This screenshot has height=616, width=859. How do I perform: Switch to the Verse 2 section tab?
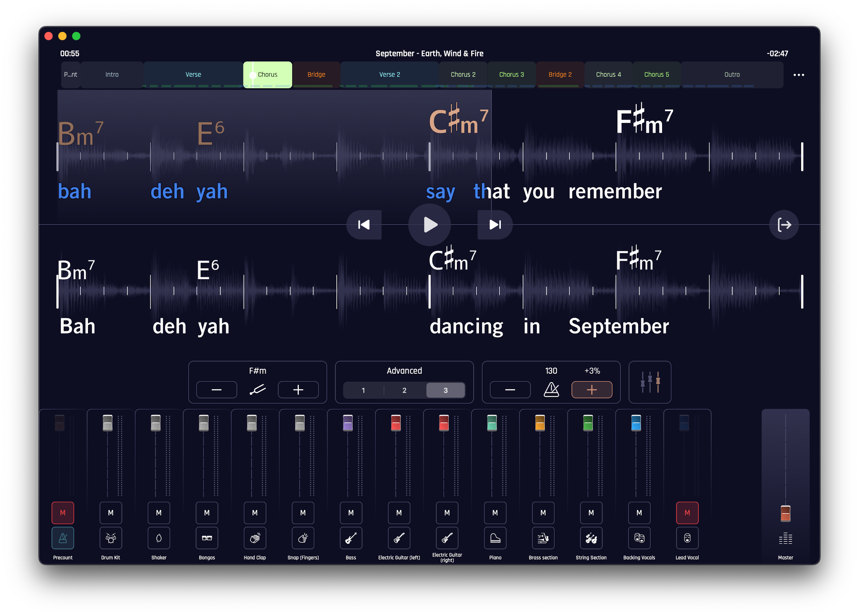(389, 74)
